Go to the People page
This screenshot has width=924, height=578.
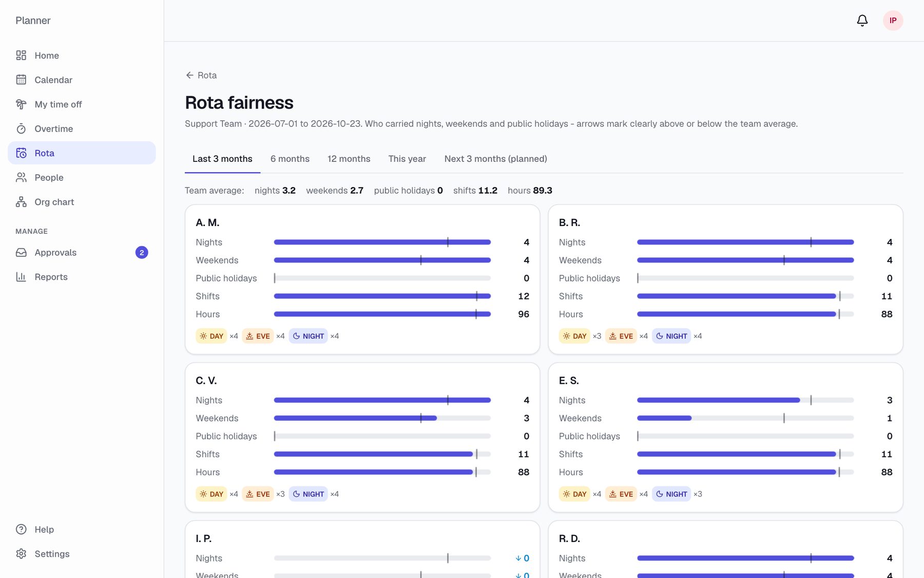click(82, 177)
